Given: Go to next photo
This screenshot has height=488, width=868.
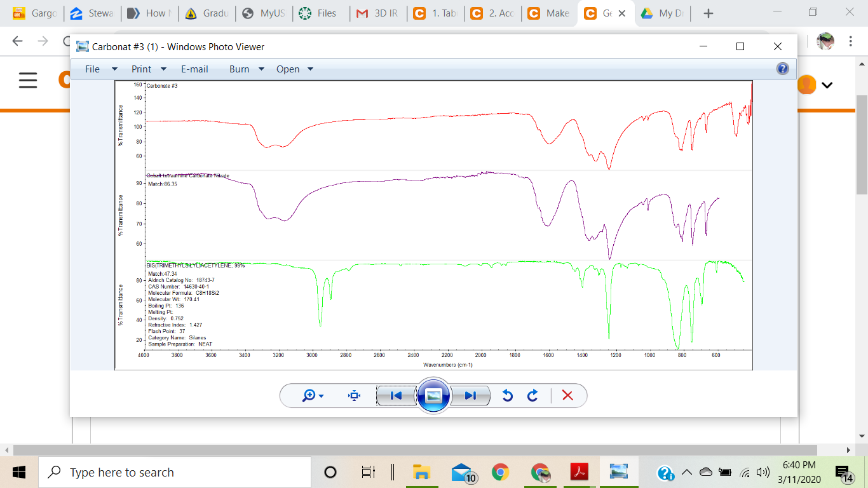Looking at the screenshot, I should click(x=471, y=396).
